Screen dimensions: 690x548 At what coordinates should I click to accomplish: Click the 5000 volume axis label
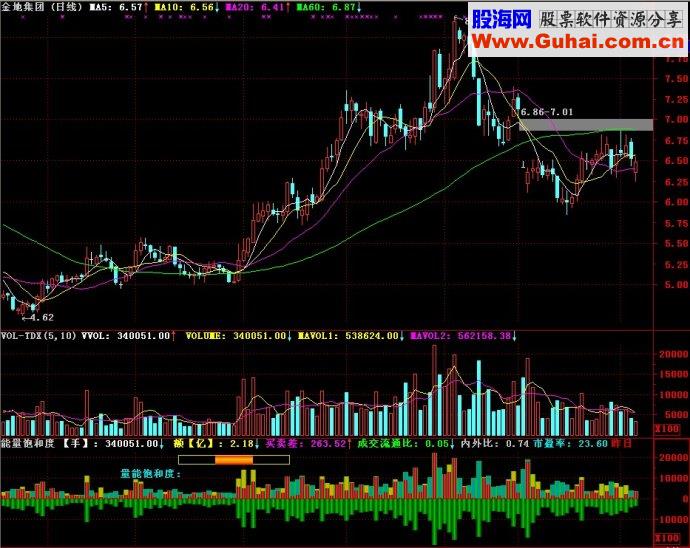click(x=676, y=415)
